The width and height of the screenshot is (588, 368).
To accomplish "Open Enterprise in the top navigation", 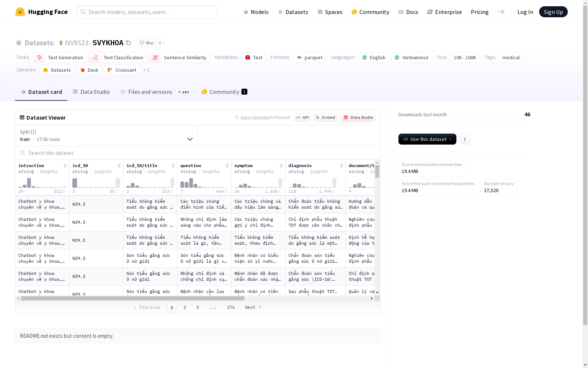I will (444, 12).
